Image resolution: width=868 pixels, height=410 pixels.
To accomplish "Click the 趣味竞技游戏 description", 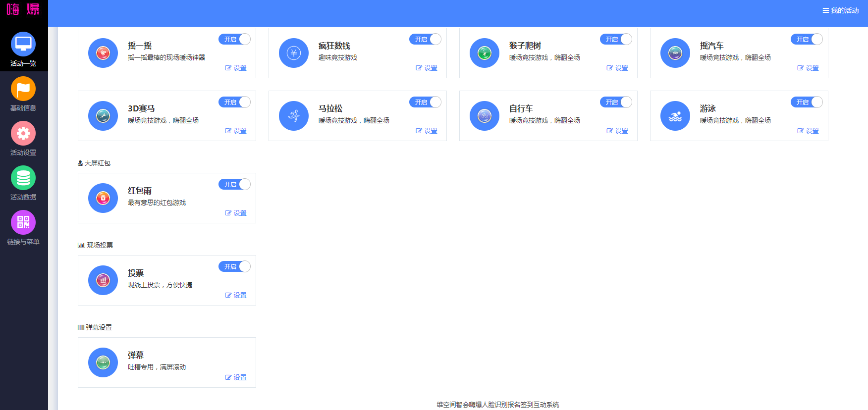I will [338, 57].
